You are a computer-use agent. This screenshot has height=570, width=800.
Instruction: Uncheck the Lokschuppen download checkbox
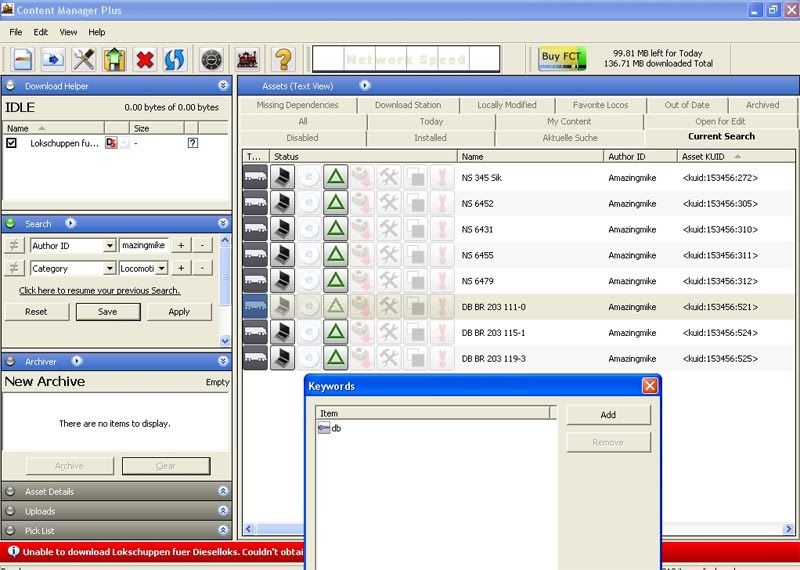click(11, 143)
